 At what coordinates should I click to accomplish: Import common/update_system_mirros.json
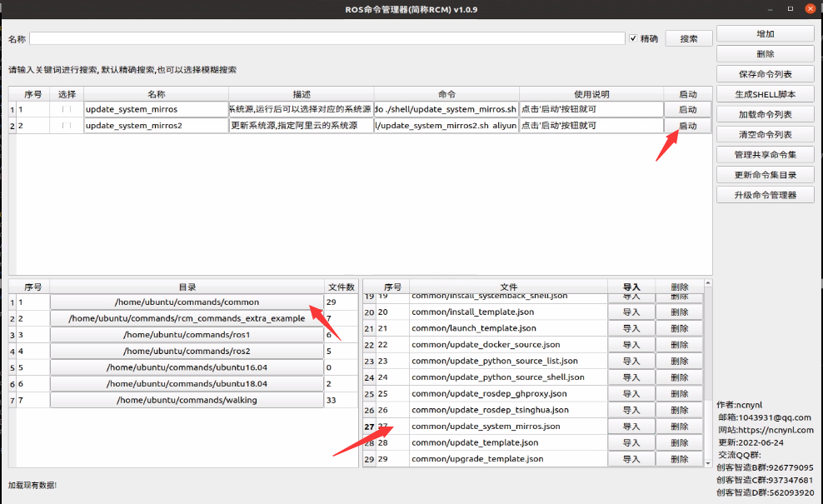coord(631,427)
